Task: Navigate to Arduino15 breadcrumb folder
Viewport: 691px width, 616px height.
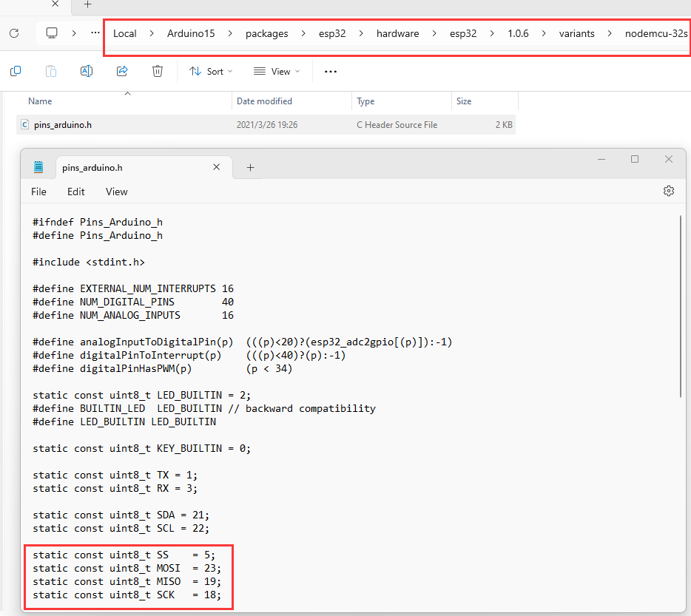Action: pyautogui.click(x=191, y=33)
